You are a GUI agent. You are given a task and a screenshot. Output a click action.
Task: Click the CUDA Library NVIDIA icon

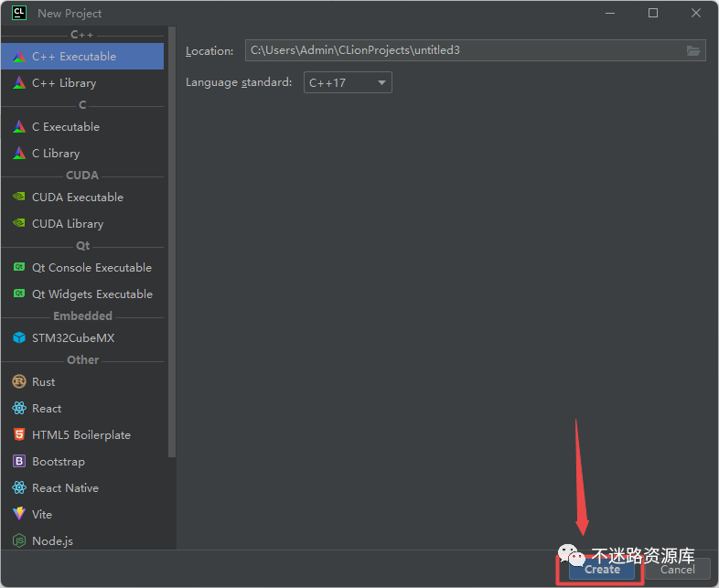coord(19,223)
